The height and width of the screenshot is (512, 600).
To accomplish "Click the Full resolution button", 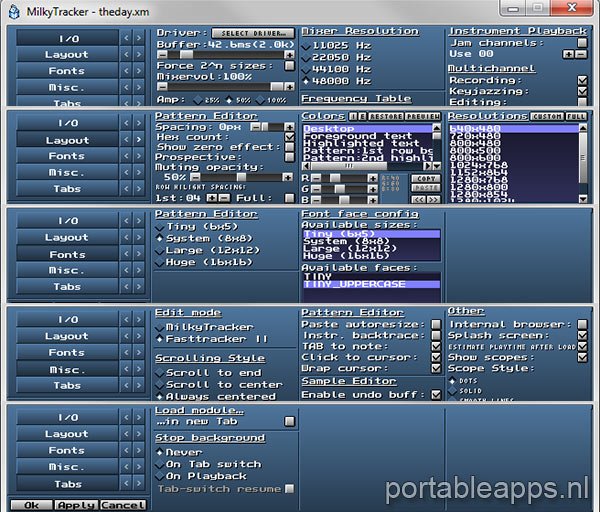I will (576, 116).
